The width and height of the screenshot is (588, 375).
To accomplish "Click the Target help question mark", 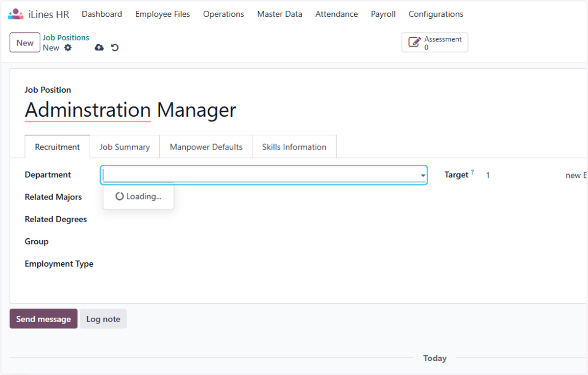I will [x=472, y=172].
